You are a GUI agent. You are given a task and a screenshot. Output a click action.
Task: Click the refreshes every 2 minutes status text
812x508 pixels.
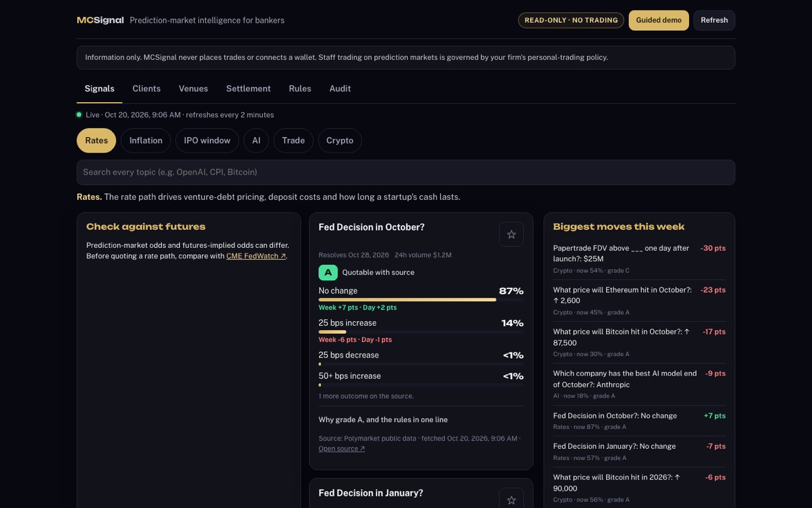click(x=230, y=115)
